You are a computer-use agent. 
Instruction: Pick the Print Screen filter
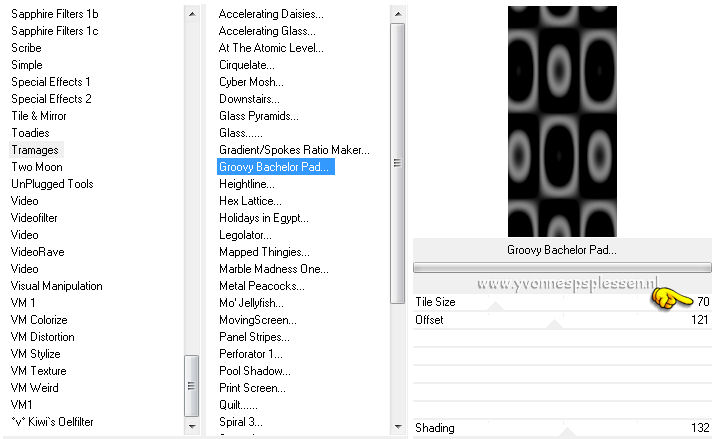(x=252, y=388)
